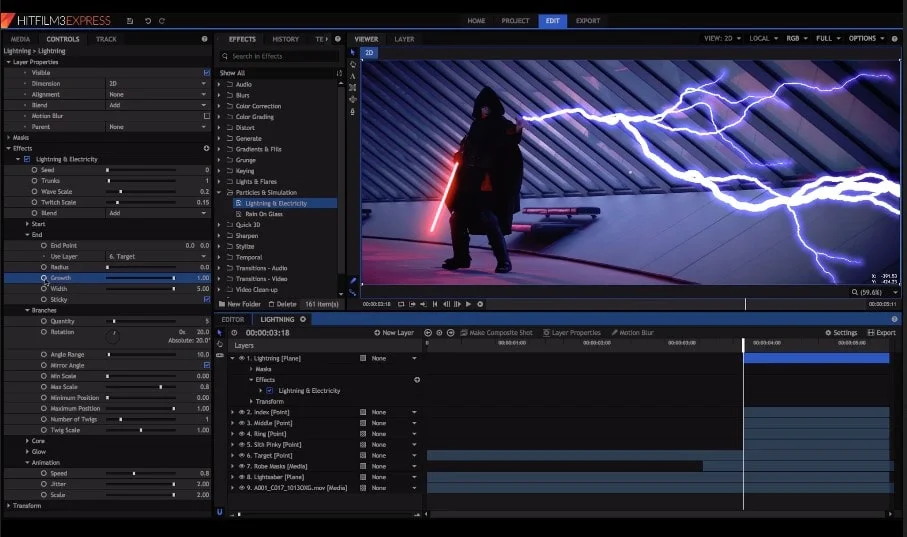
Task: Expand the 2. Index [Point] layer
Action: 233,412
